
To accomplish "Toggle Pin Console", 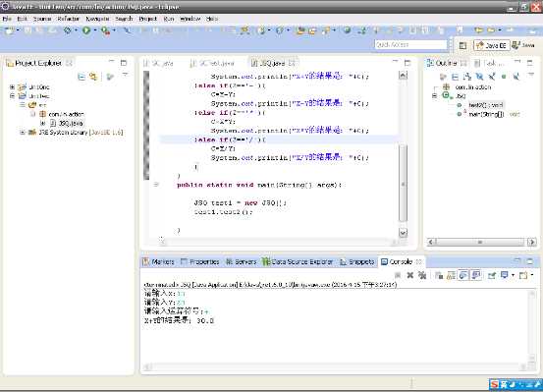I will 492,275.
